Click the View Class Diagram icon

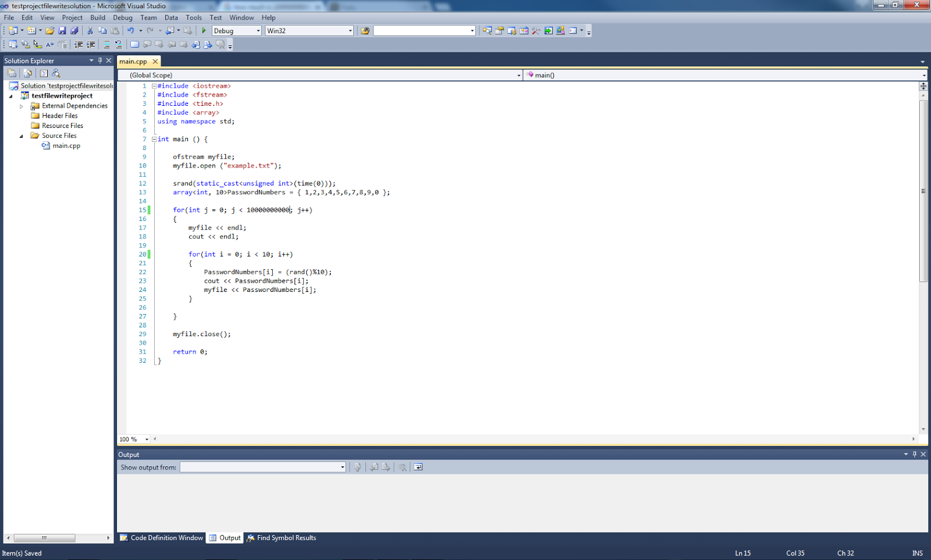point(56,73)
